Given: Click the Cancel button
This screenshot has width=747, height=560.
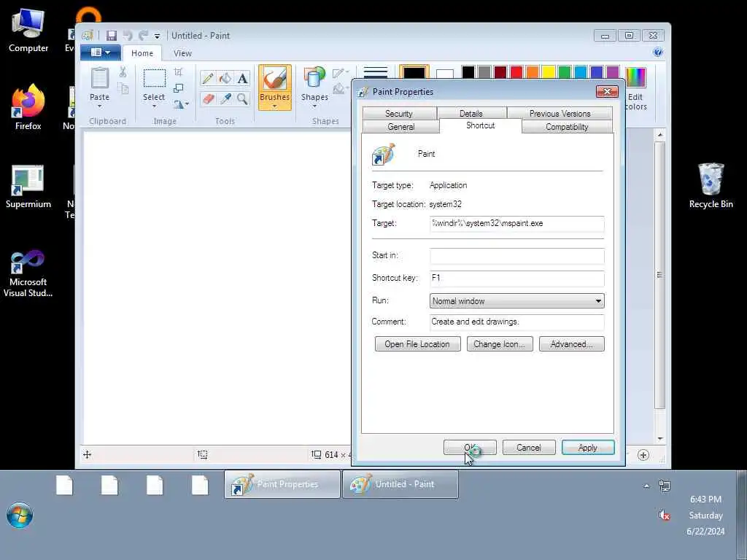Looking at the screenshot, I should 529,448.
